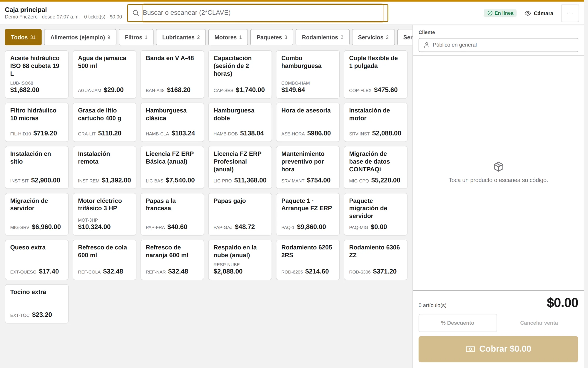Click the search magnifier icon
This screenshot has height=368, width=588.
tap(136, 13)
